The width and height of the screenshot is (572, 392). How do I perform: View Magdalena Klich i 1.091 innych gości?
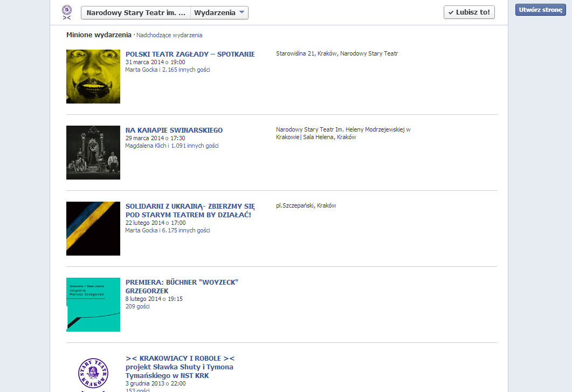(172, 146)
